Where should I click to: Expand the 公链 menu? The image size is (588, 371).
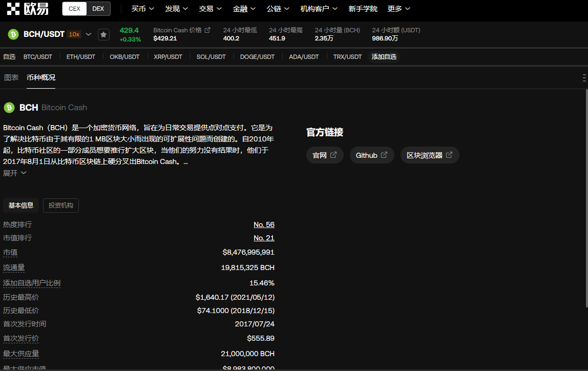(278, 9)
